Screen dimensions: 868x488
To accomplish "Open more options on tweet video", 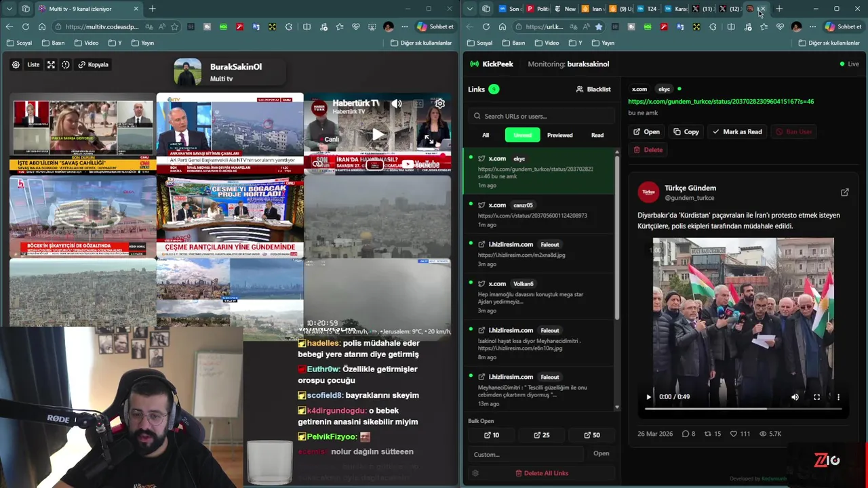I will click(838, 397).
